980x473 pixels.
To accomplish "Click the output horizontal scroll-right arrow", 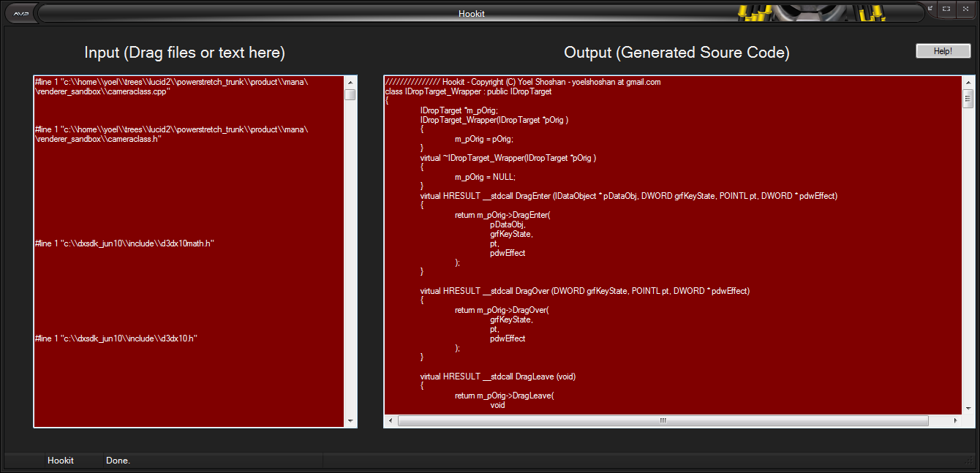I will tap(955, 420).
